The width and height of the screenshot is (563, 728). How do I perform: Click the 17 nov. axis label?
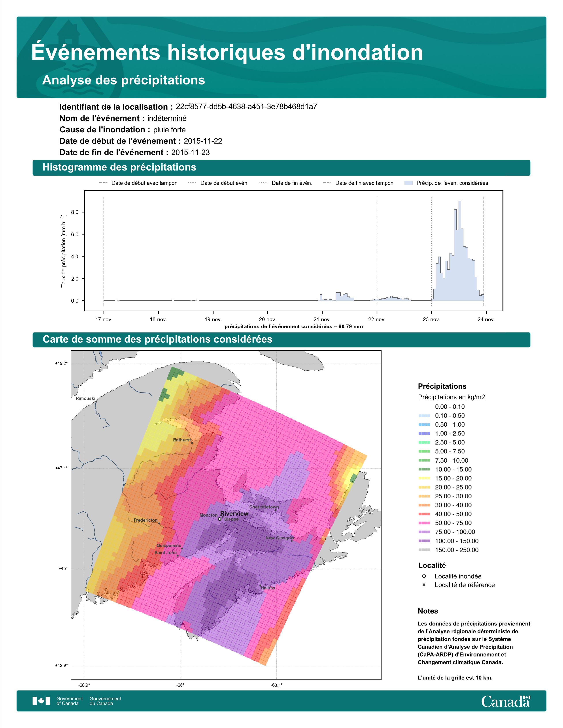[104, 319]
